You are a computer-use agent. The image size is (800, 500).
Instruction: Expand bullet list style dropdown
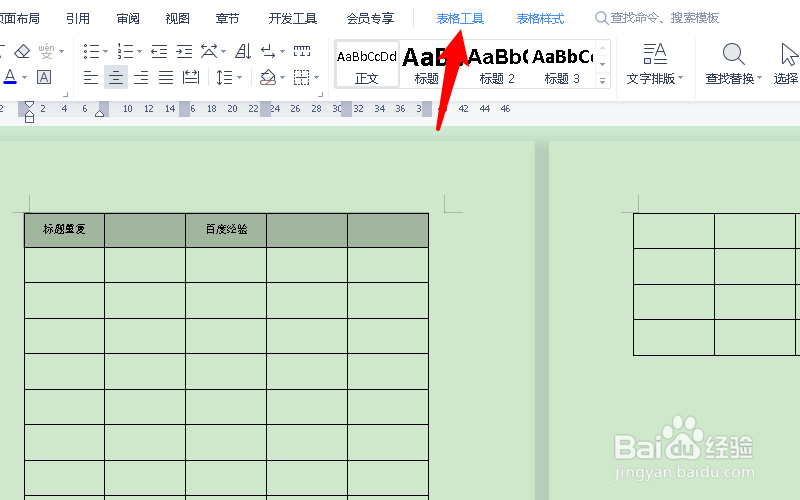coord(106,51)
